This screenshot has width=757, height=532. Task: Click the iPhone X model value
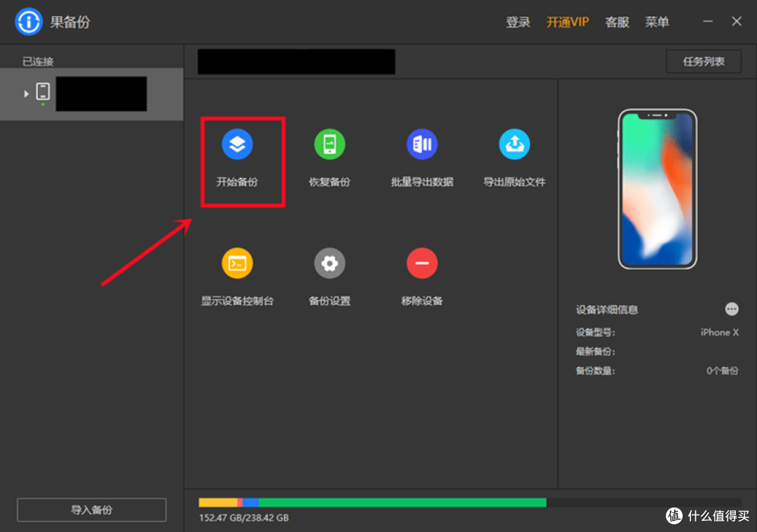point(719,332)
